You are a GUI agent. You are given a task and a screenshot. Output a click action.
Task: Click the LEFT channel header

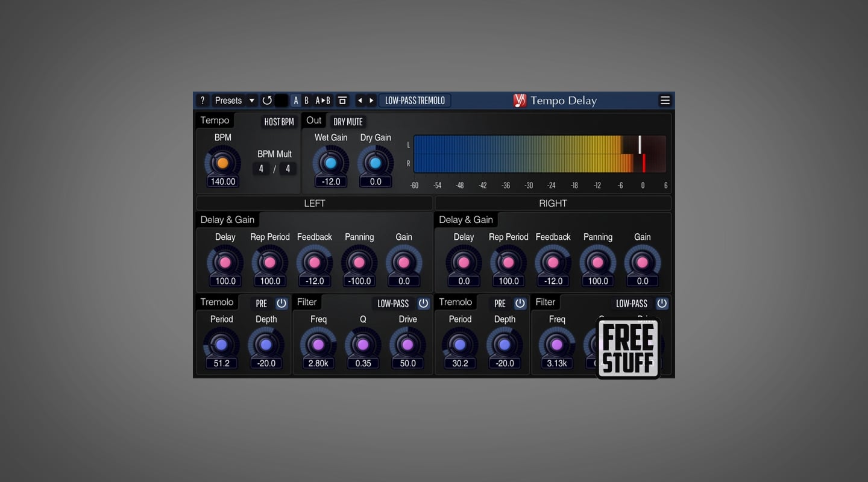[x=314, y=203]
